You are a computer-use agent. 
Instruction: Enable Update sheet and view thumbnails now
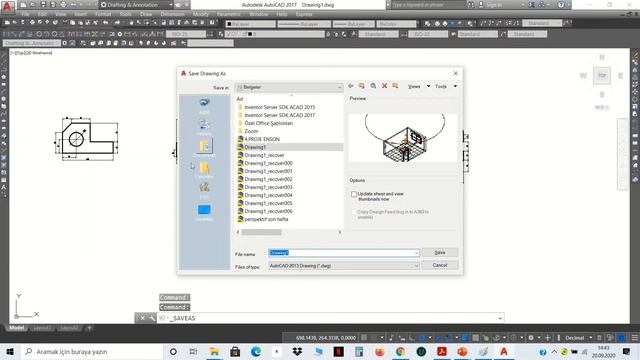pos(354,194)
